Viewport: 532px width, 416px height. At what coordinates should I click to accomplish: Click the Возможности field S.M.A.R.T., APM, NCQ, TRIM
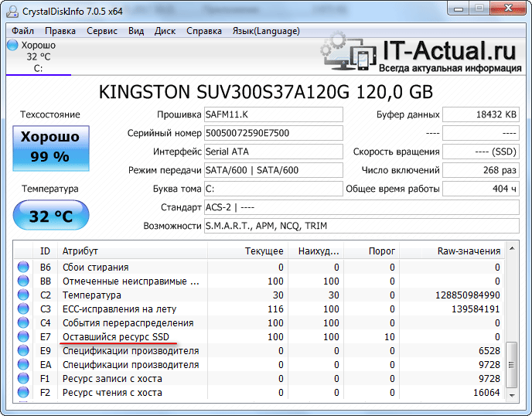point(362,226)
